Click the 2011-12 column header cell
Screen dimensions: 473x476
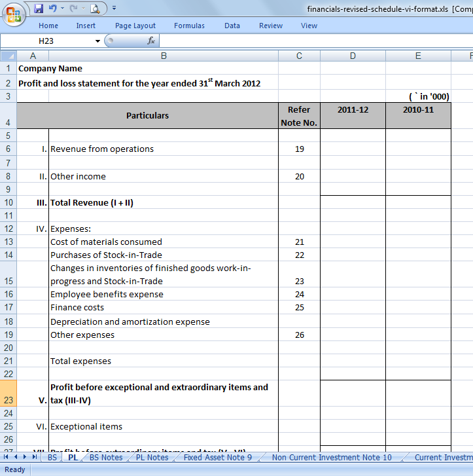pyautogui.click(x=353, y=116)
